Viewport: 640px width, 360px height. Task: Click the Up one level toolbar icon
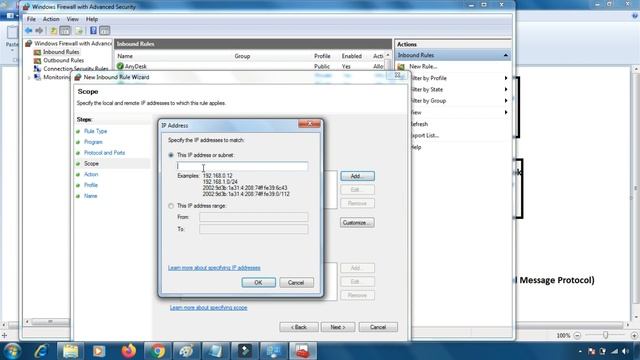(53, 31)
